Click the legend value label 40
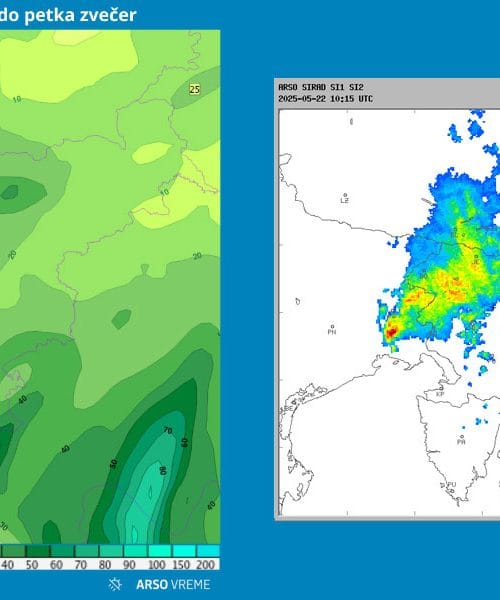 8,564
